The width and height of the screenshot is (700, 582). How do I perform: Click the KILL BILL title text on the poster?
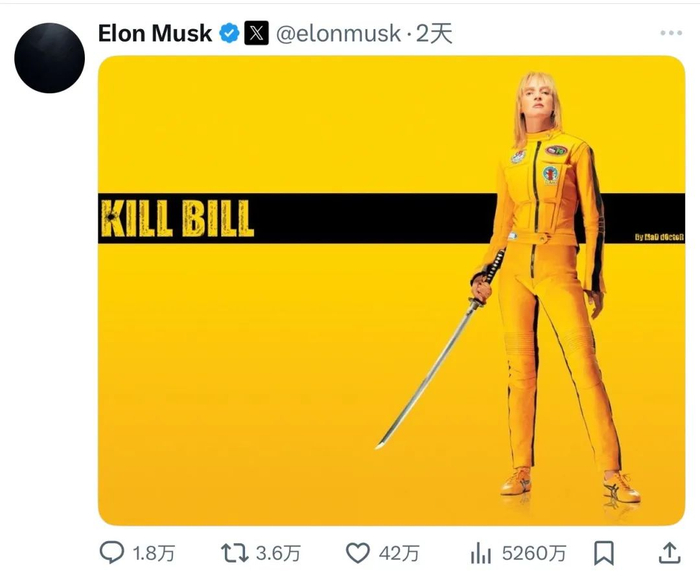coord(177,218)
